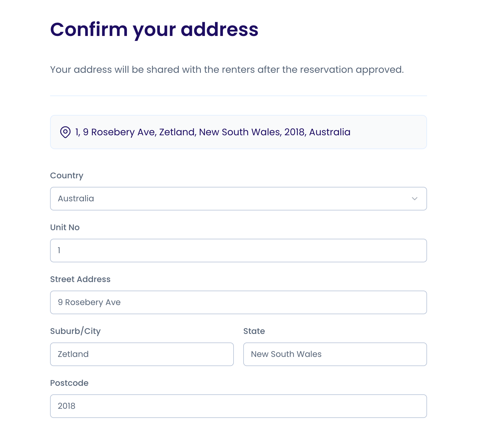
Task: Click the location pin icon
Action: 65,132
